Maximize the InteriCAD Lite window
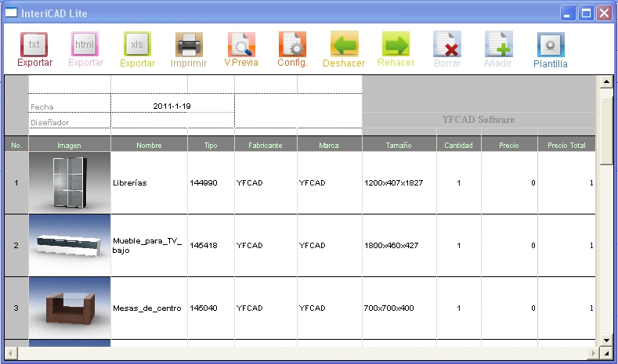 (x=586, y=13)
